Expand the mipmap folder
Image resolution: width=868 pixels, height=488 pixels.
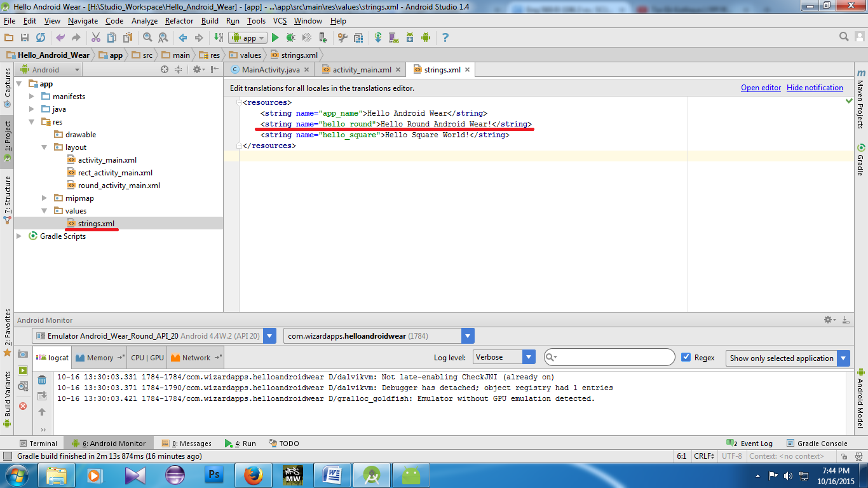pos(44,198)
